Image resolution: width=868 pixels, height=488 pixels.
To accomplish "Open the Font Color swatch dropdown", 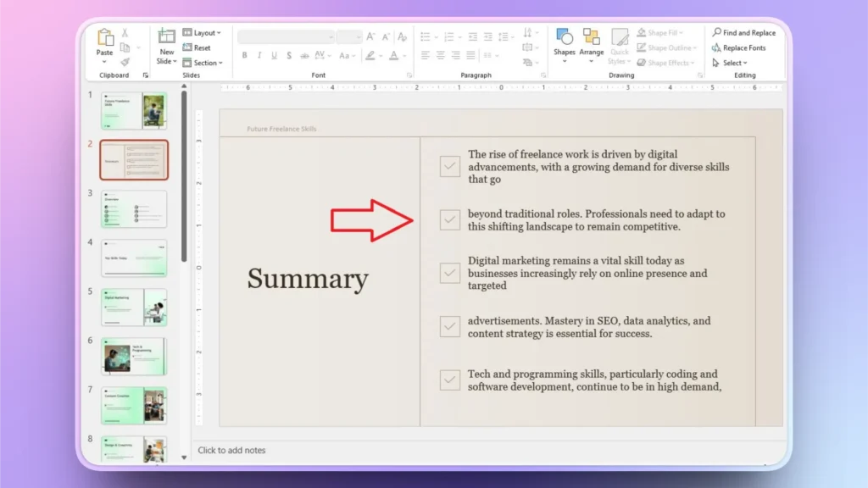I will coord(403,57).
